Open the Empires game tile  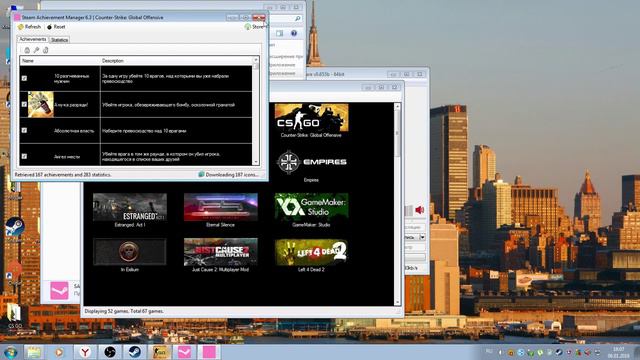[311, 165]
